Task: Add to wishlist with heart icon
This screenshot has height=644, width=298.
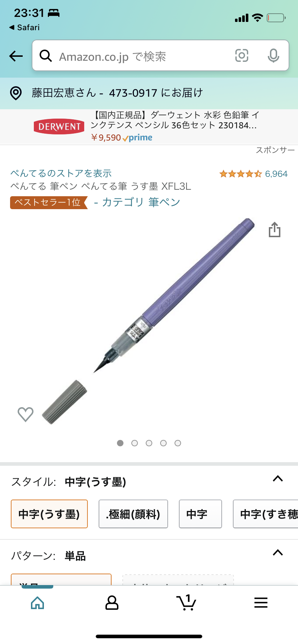Action: (x=26, y=414)
